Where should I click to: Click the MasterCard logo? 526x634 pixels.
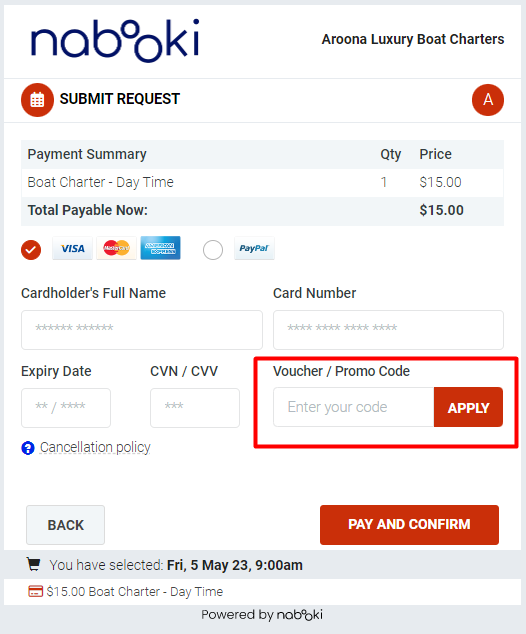tap(116, 248)
